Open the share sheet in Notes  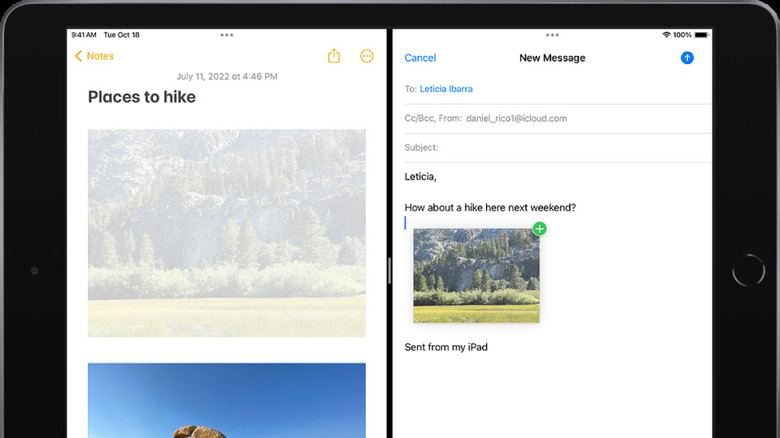point(334,56)
